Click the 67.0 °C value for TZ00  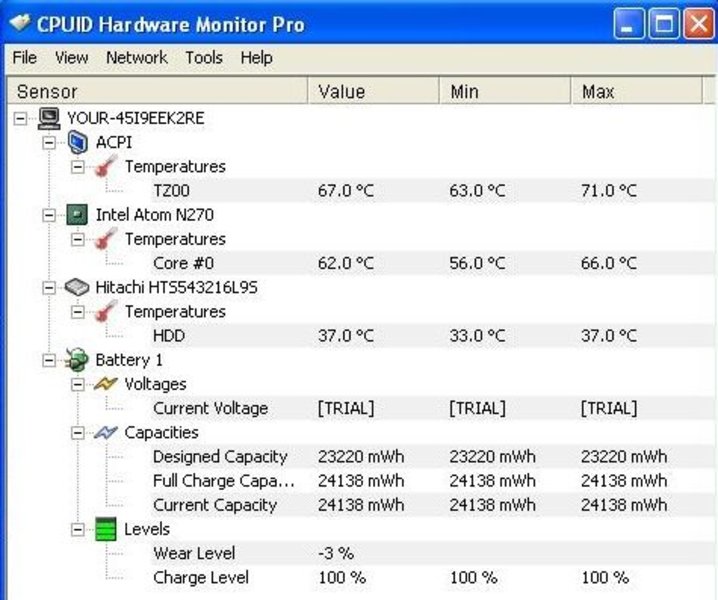click(x=346, y=190)
